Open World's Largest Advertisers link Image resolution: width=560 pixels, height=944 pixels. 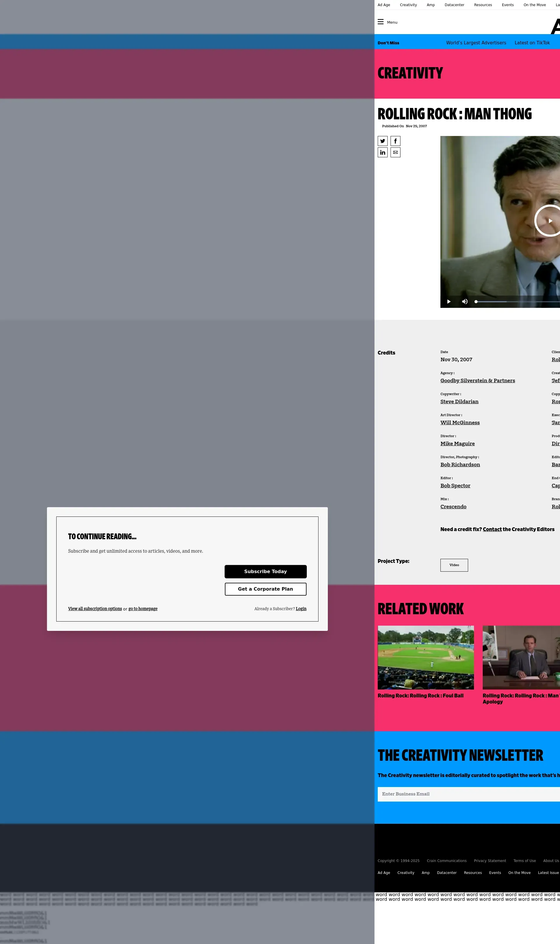[476, 43]
